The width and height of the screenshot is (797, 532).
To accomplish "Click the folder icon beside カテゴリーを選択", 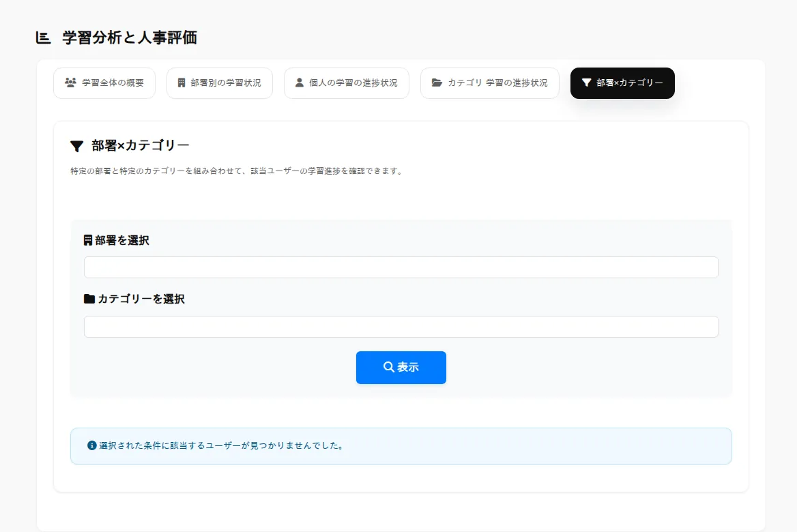I will click(89, 299).
